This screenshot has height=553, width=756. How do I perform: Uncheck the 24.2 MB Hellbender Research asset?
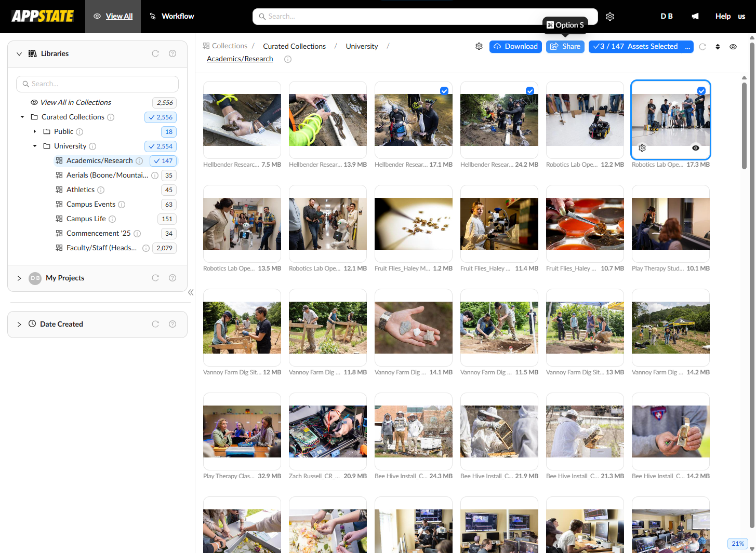pos(530,91)
